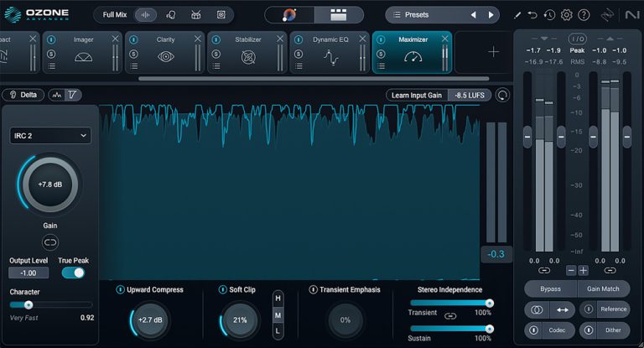Select the Stabilizer module tab
Viewport: 644px width, 348px height.
248,53
